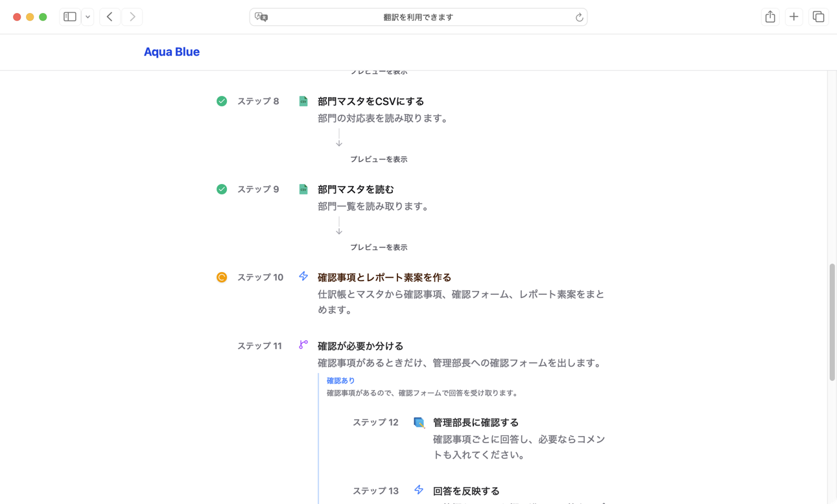This screenshot has height=504, width=837.
Task: Select the step title 部門マスタを読む
Action: (x=356, y=189)
